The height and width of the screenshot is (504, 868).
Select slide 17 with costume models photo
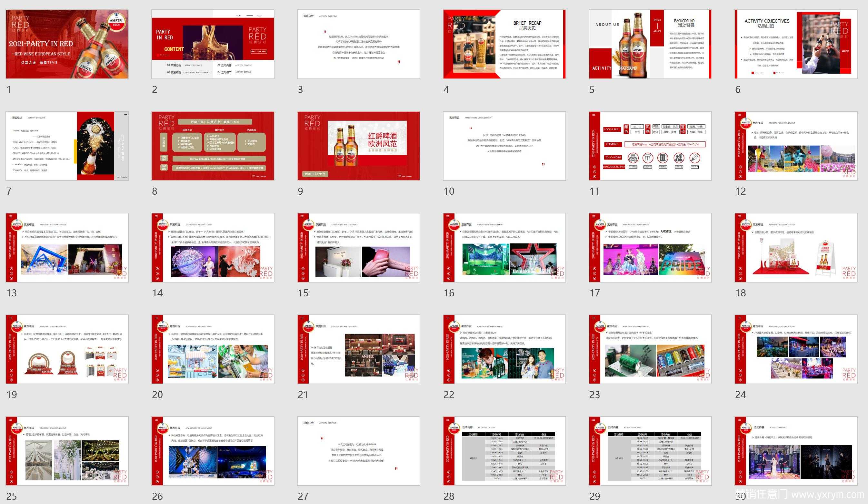650,248
